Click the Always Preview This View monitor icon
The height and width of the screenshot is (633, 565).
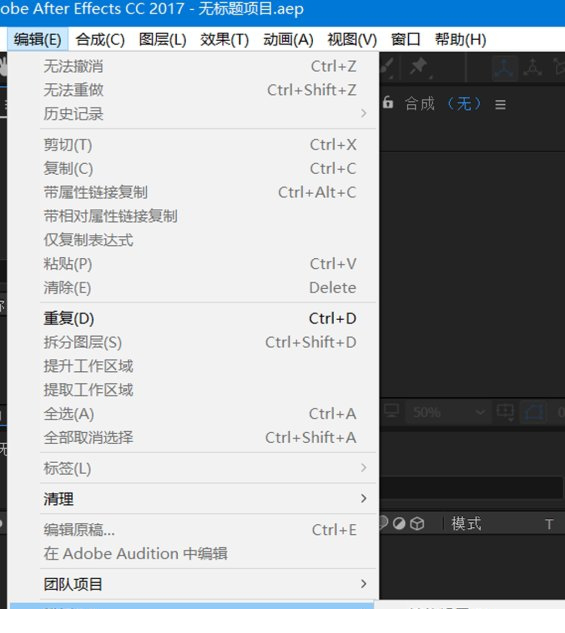tap(391, 412)
